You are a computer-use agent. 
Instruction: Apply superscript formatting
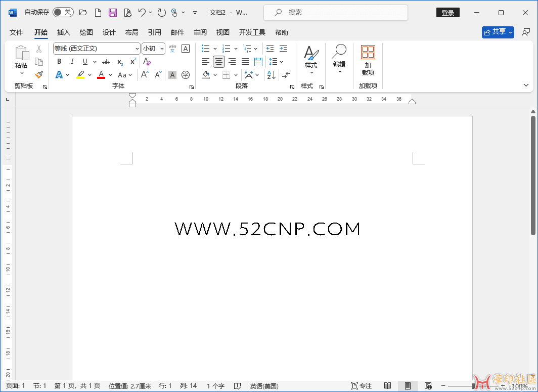(x=133, y=62)
